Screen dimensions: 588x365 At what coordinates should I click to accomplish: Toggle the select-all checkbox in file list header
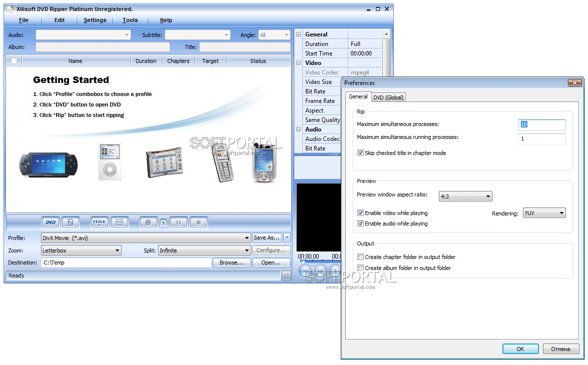click(14, 61)
